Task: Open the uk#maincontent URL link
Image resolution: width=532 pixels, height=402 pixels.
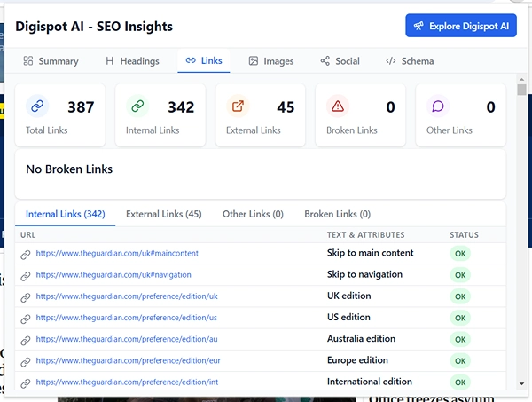Action: 117,253
